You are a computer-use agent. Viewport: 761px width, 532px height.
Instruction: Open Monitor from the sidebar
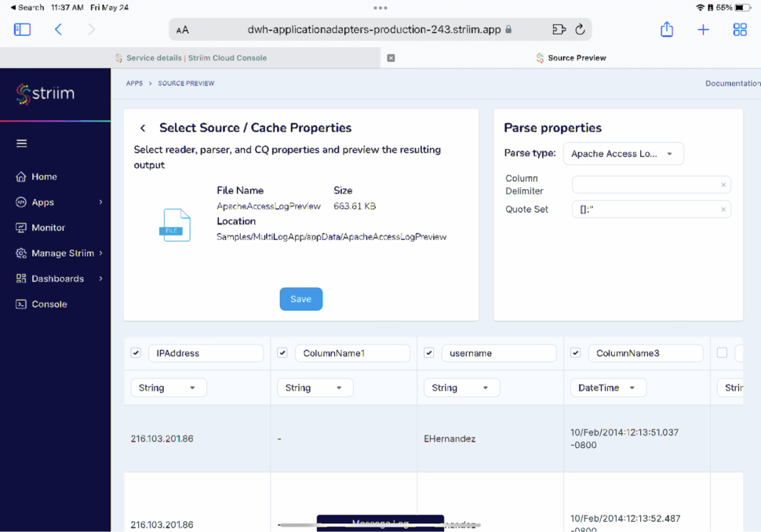(48, 228)
